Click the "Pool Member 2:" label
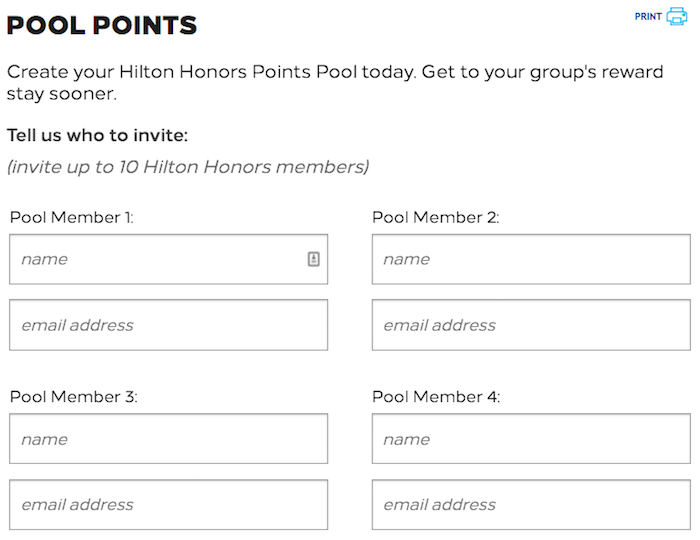The height and width of the screenshot is (540, 700). tap(435, 217)
